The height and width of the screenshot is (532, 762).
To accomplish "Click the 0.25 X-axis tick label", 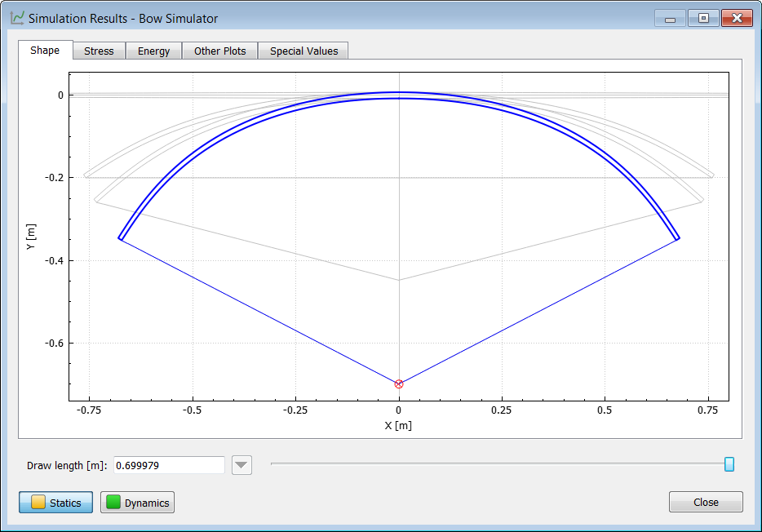I will coord(501,410).
